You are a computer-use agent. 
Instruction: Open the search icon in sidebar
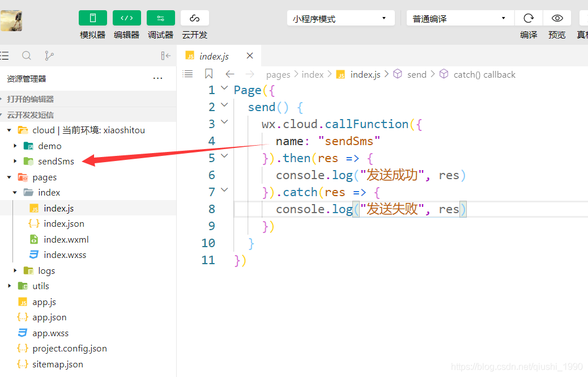27,56
